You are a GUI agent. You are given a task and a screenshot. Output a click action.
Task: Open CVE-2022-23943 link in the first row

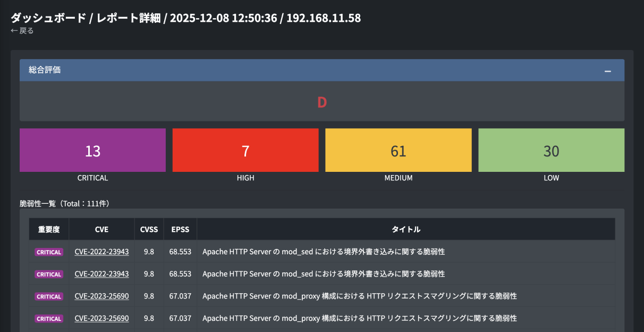pyautogui.click(x=101, y=252)
